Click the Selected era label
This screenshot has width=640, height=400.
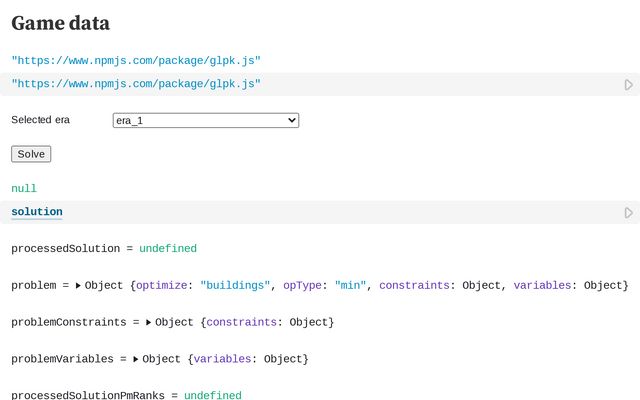point(40,120)
